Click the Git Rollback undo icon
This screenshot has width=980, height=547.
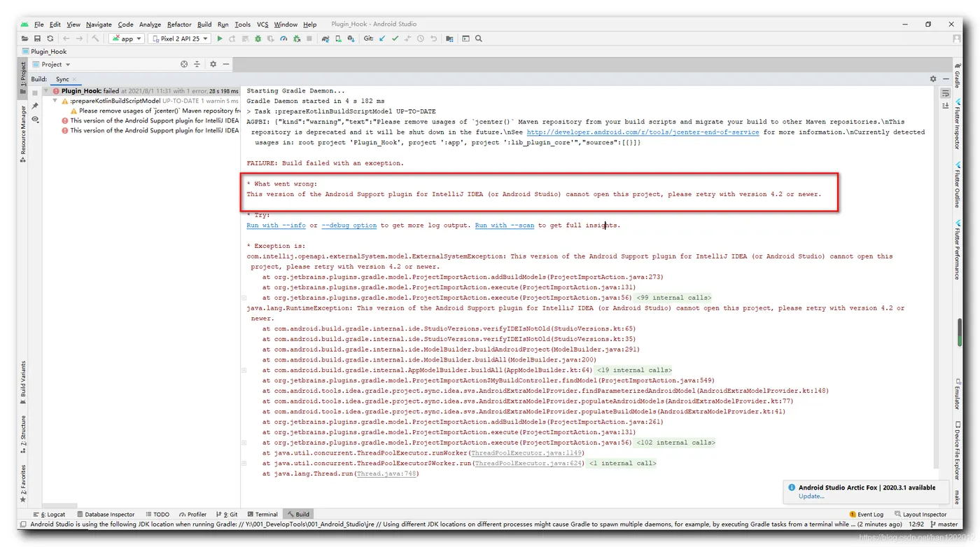coord(433,39)
